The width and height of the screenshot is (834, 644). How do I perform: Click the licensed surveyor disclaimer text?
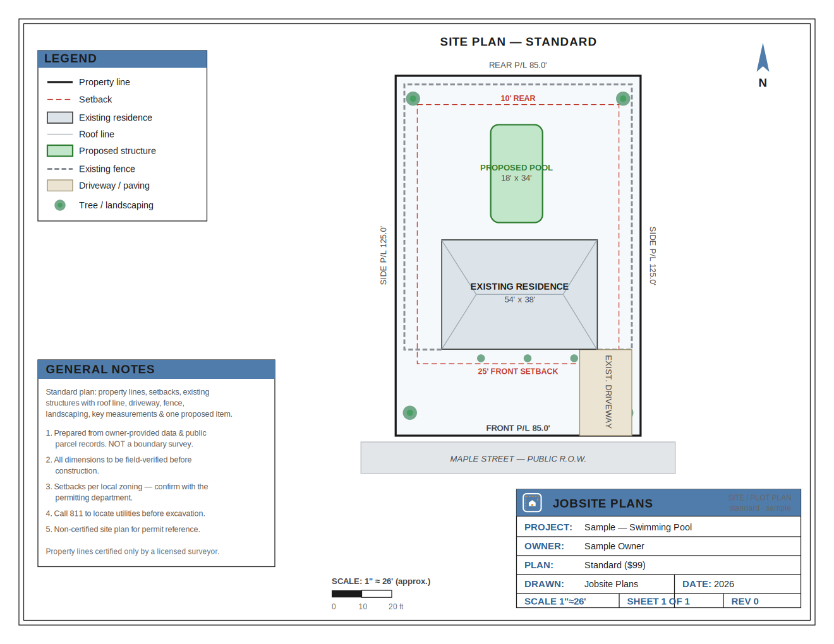coord(133,551)
